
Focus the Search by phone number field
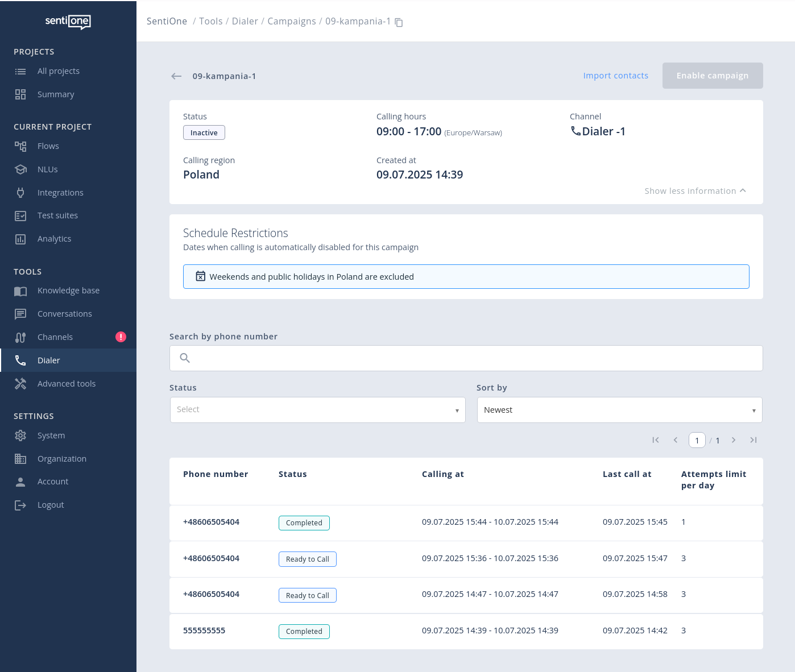[466, 358]
